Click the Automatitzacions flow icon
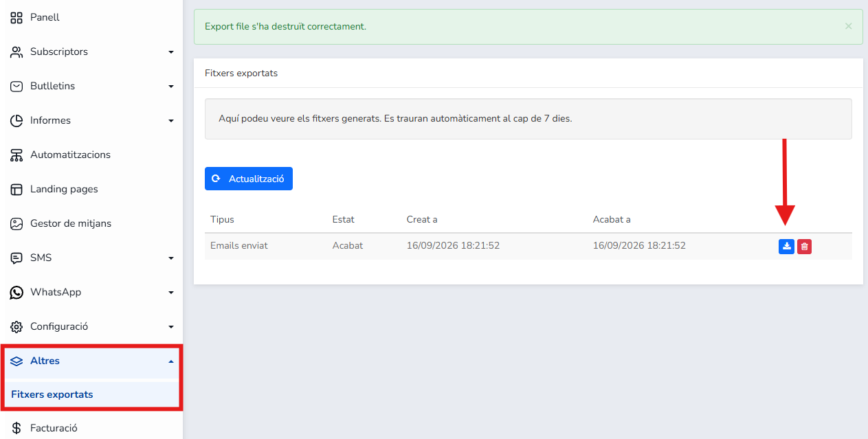The height and width of the screenshot is (439, 868). [x=16, y=155]
